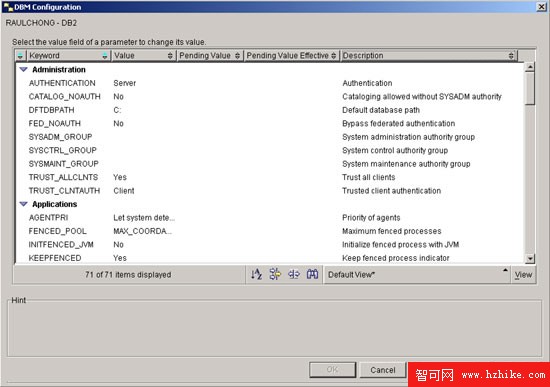Click the TRUST_ALLCLNTS keyword

63,177
